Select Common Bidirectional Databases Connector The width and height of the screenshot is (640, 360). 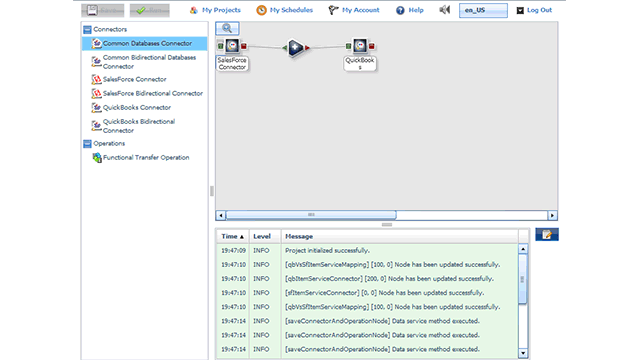click(144, 62)
